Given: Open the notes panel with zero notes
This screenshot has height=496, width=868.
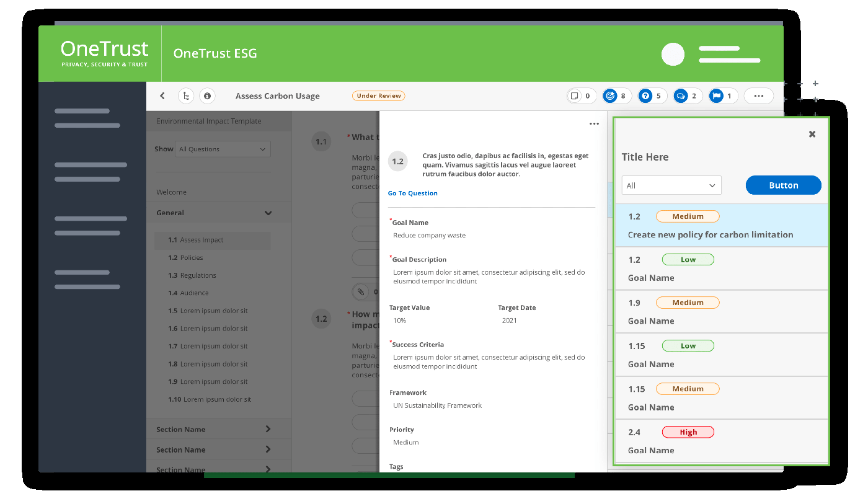Looking at the screenshot, I should coord(581,95).
